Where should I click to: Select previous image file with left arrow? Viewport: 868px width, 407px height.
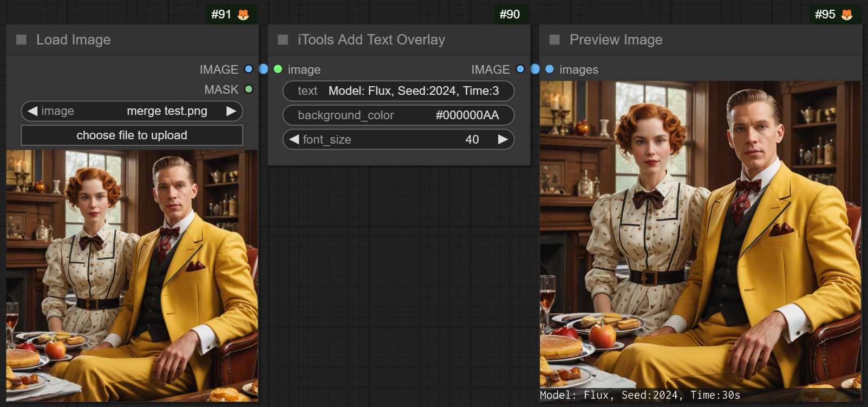click(32, 111)
